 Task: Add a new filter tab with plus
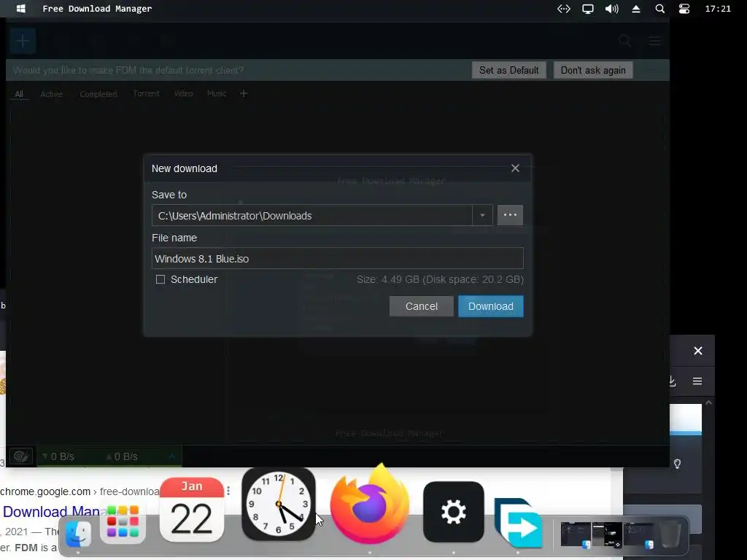(244, 93)
